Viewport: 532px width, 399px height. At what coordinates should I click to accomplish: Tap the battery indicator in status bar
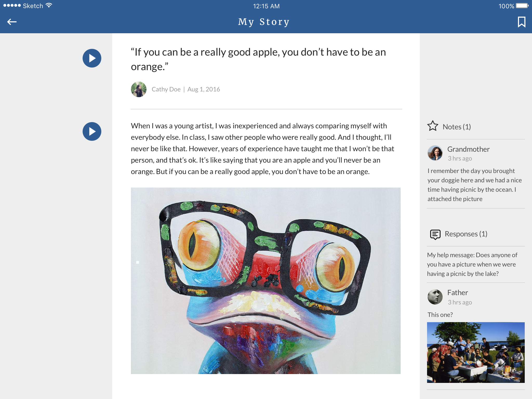point(522,6)
